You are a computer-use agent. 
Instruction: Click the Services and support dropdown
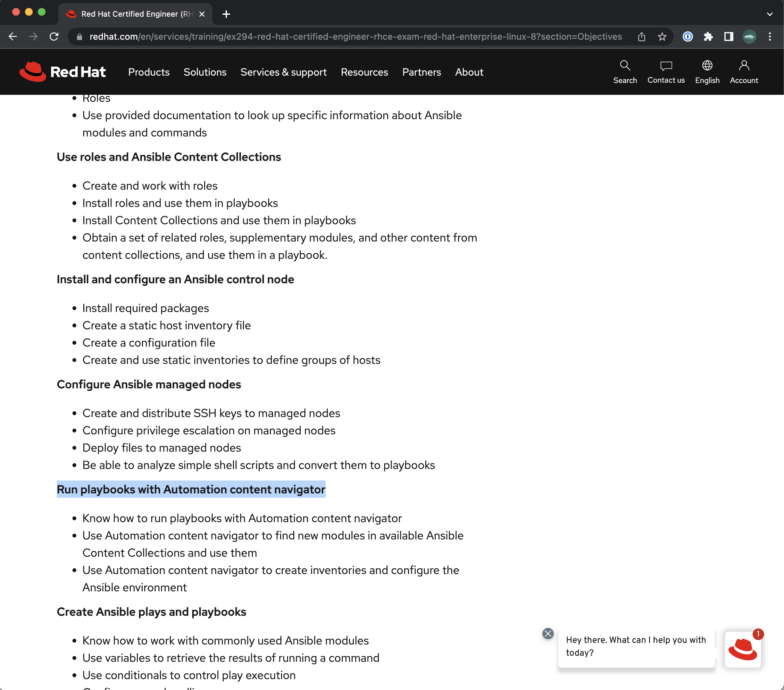(283, 72)
